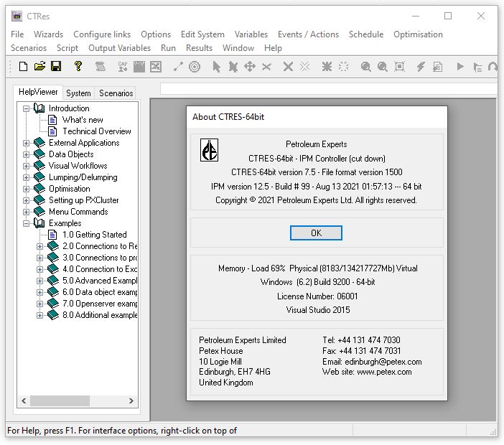Open the 1.0 Getting Started page

[94, 235]
